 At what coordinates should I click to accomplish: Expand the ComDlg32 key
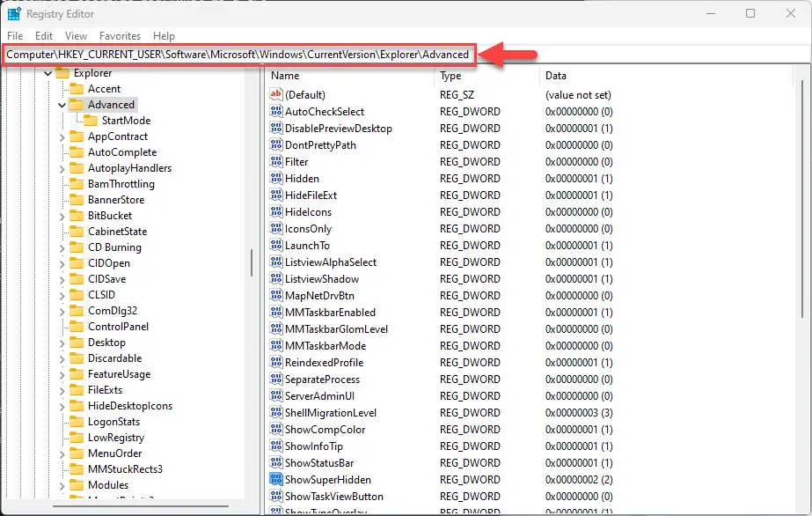[62, 312]
